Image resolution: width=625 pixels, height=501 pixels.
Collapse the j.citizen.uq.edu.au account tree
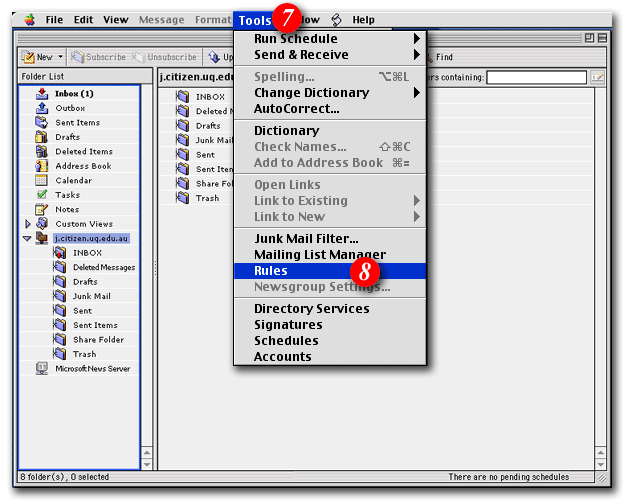click(x=28, y=239)
